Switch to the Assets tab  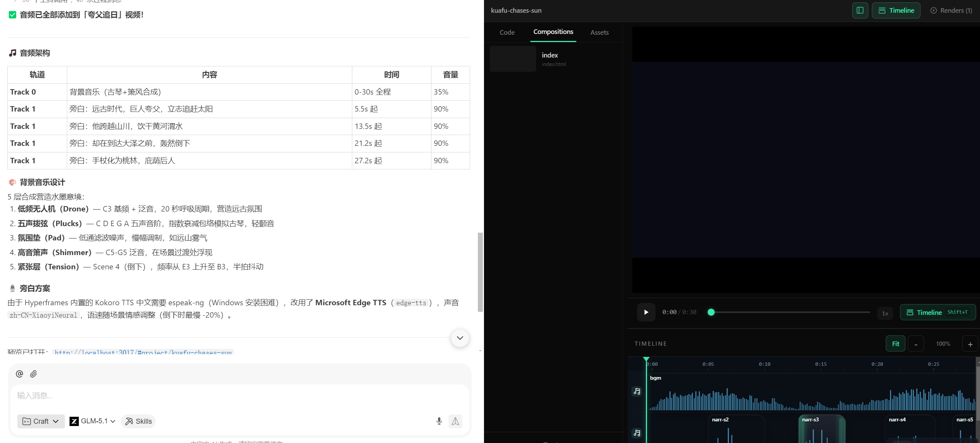pyautogui.click(x=599, y=32)
